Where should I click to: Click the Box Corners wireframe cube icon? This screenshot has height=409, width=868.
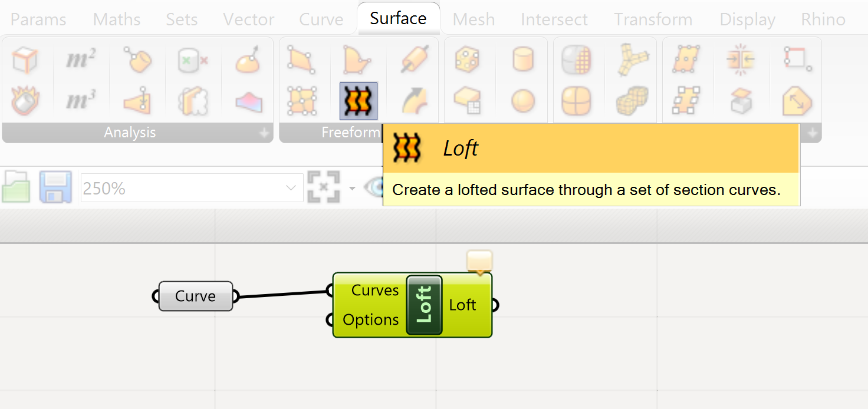[x=24, y=60]
